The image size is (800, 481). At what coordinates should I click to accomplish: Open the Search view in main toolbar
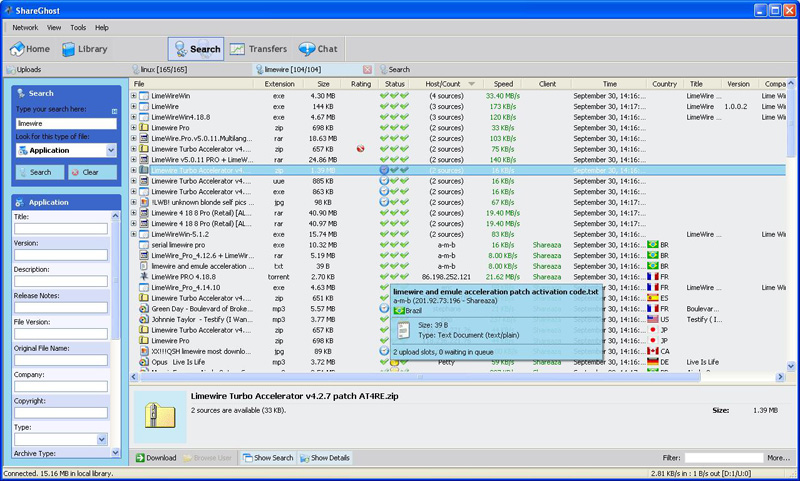click(x=196, y=49)
